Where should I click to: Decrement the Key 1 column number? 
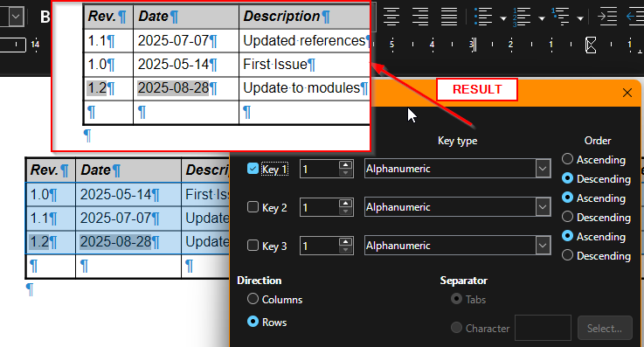pos(346,173)
